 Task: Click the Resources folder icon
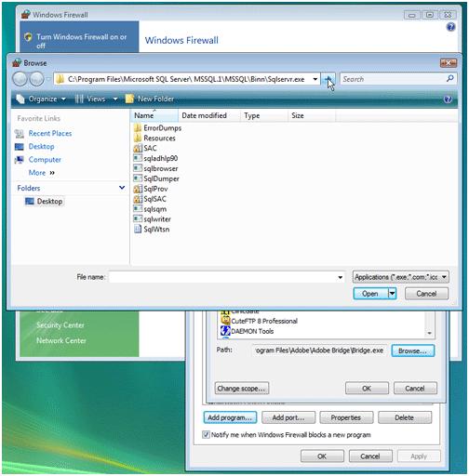[x=138, y=139]
